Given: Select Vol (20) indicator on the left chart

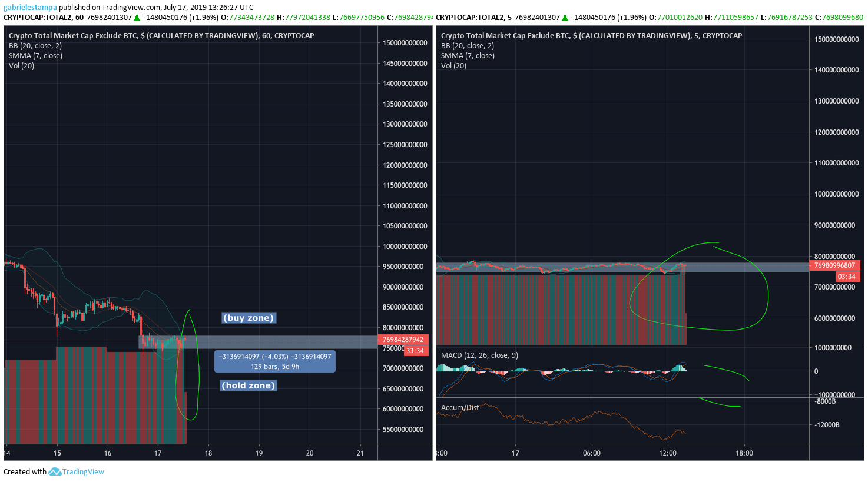Looking at the screenshot, I should click(x=21, y=66).
